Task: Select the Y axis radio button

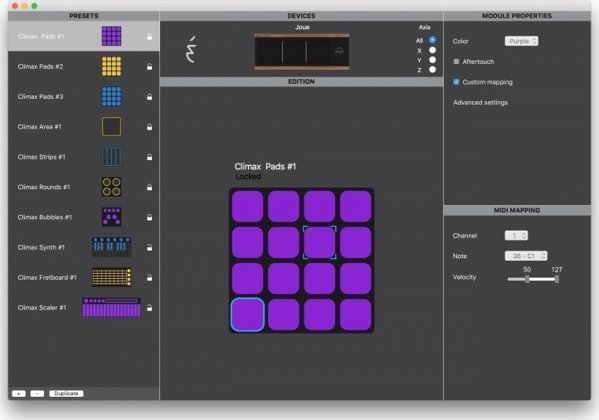Action: click(432, 60)
